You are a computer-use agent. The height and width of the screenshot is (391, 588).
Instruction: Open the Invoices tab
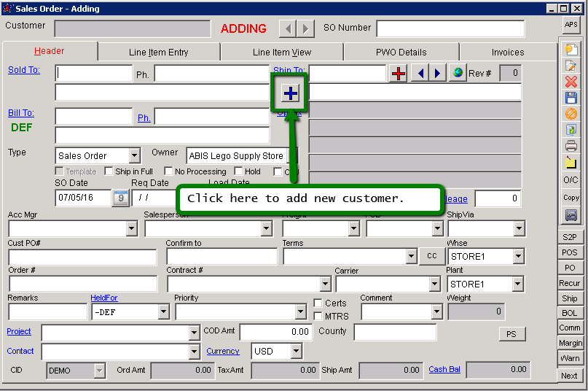tap(507, 53)
